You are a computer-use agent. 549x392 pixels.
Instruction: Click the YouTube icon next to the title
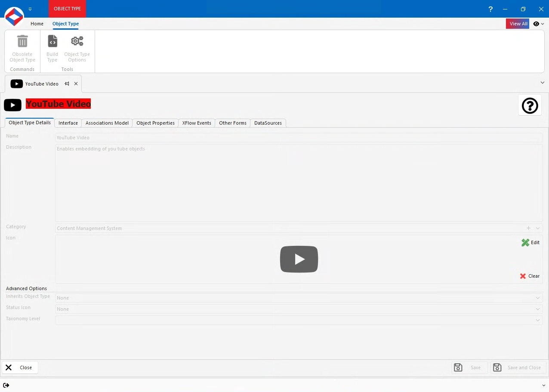pos(12,105)
